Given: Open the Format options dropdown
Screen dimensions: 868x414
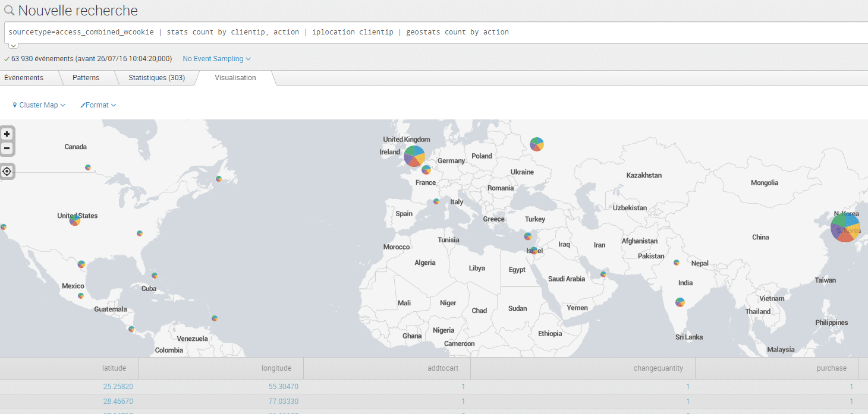Looking at the screenshot, I should [98, 105].
